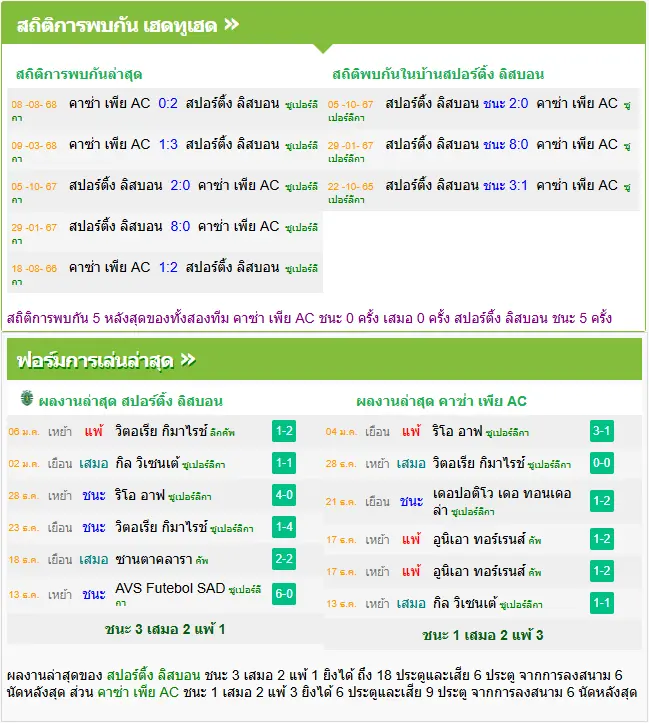Click date 22-10-65 in home stats

click(x=350, y=187)
